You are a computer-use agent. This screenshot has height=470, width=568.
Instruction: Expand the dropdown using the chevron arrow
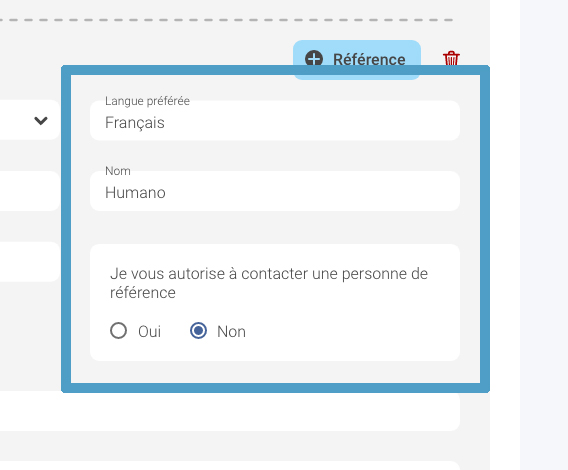[x=41, y=120]
